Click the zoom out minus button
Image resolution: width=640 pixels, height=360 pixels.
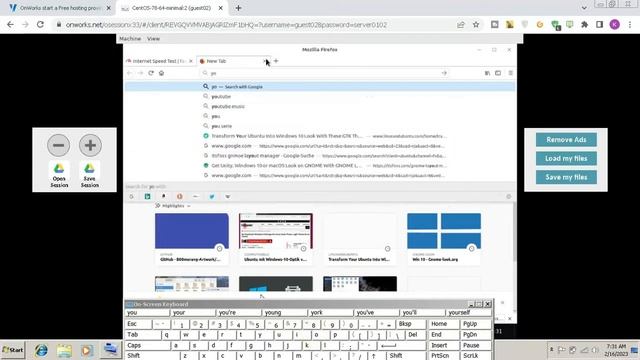point(58,145)
